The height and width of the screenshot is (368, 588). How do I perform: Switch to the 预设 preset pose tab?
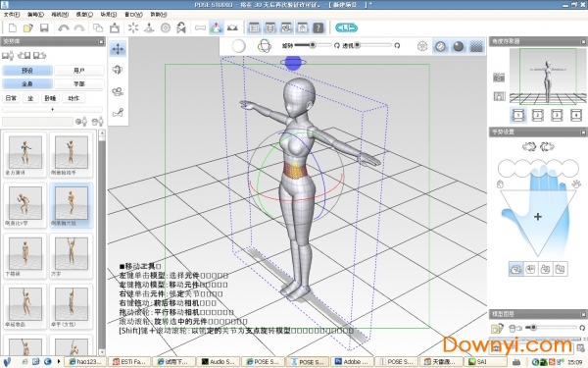[27, 71]
